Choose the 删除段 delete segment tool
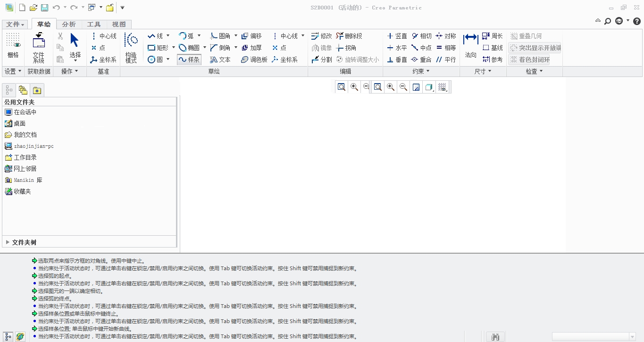The image size is (644, 342). click(349, 36)
